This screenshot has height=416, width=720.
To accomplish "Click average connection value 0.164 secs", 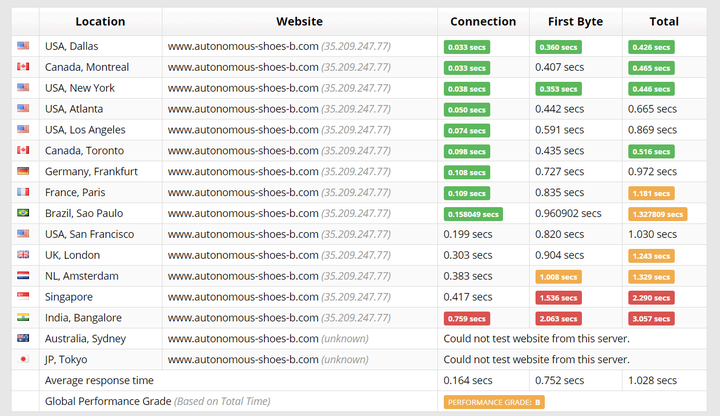I will coord(468,381).
